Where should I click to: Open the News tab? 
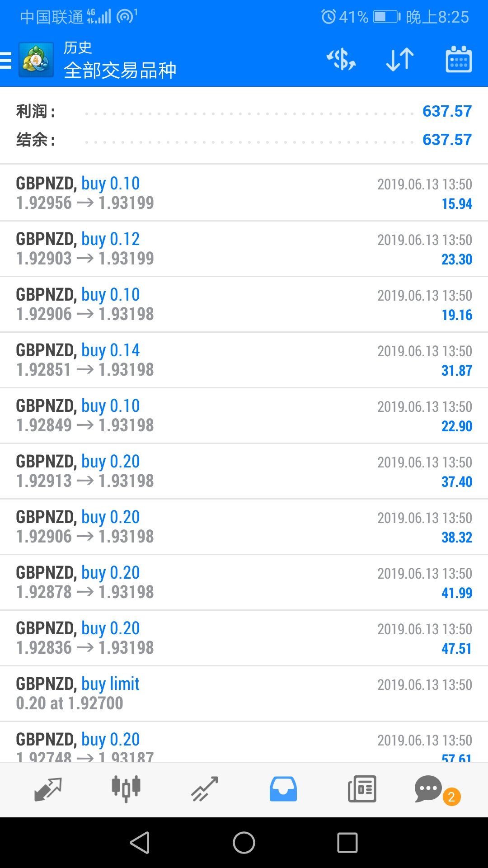[362, 789]
